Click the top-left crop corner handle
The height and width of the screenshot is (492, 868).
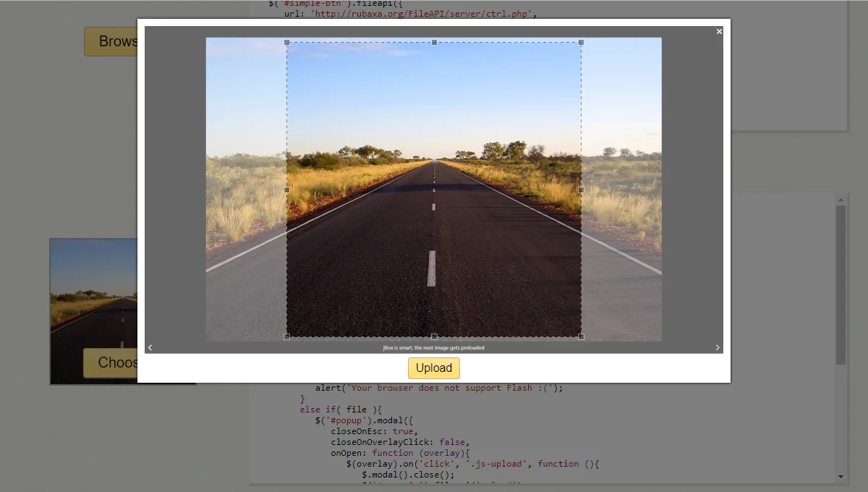(286, 43)
